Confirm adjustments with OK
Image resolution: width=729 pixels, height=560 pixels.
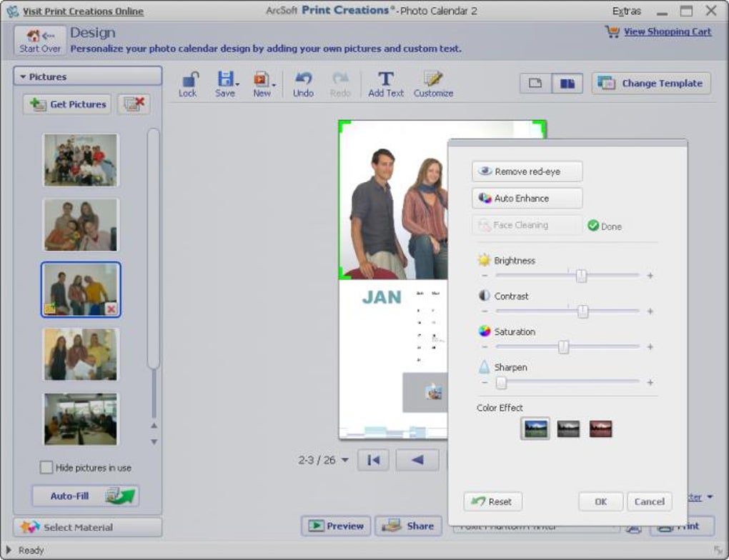coord(600,501)
